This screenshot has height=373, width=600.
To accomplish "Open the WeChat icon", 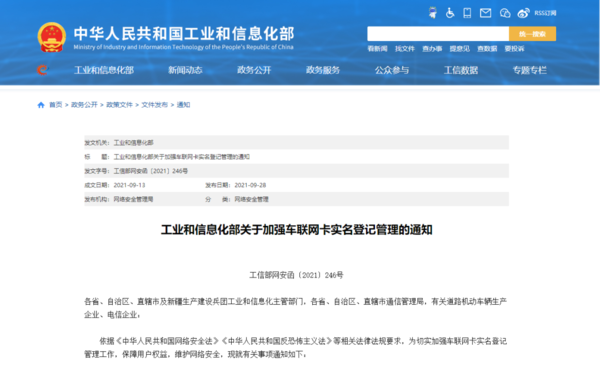I will click(505, 13).
